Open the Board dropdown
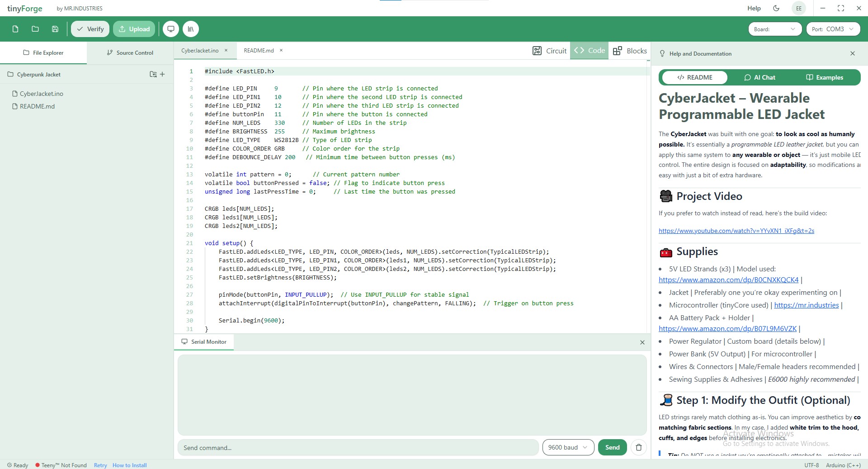 coord(774,29)
